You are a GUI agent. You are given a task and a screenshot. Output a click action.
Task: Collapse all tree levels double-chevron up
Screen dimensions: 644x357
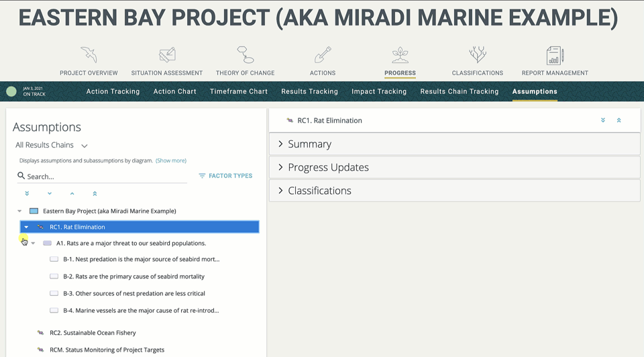tap(95, 193)
